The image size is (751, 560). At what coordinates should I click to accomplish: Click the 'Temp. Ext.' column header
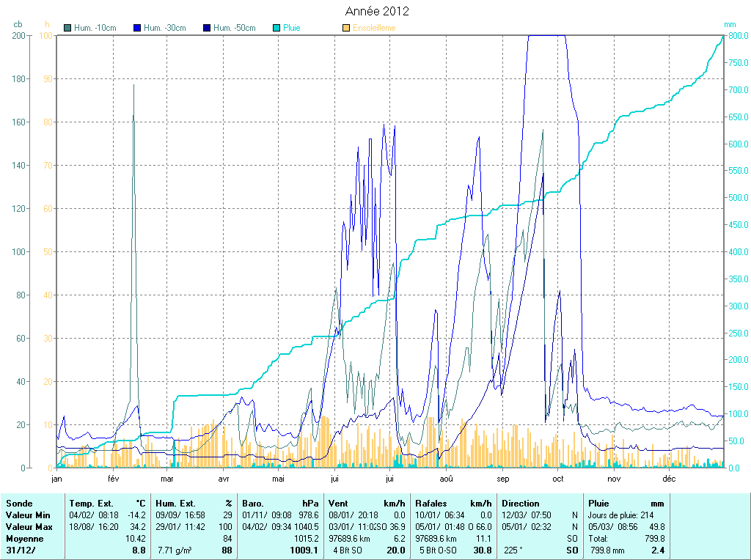point(91,504)
